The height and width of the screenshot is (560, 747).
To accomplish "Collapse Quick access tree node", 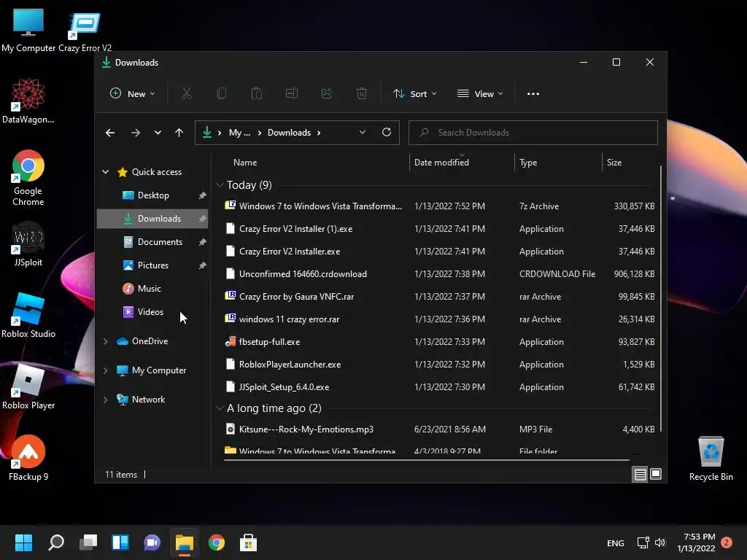I will click(x=105, y=172).
